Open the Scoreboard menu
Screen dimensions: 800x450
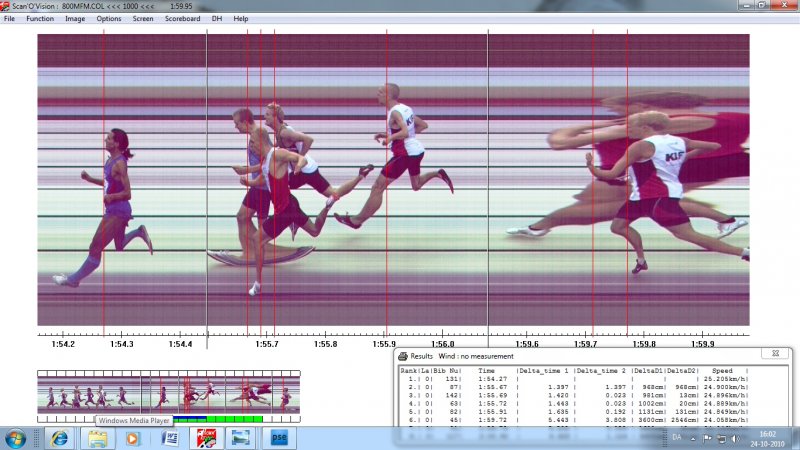coord(182,19)
